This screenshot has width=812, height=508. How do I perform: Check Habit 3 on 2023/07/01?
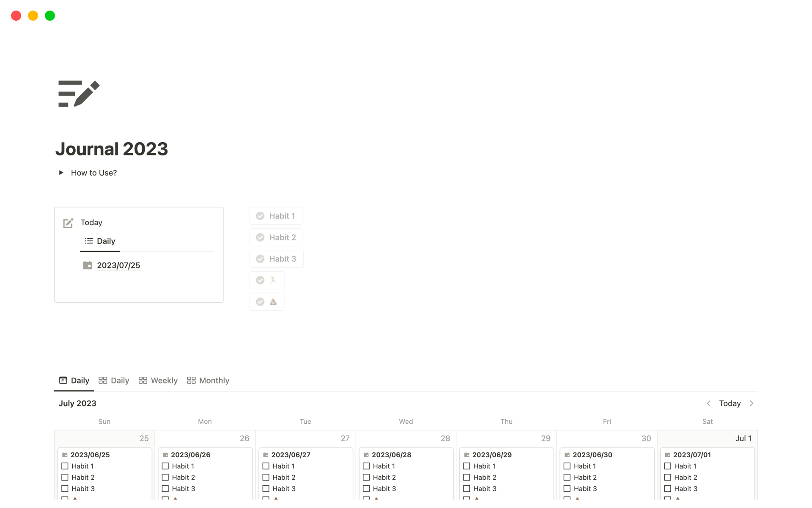coord(668,489)
